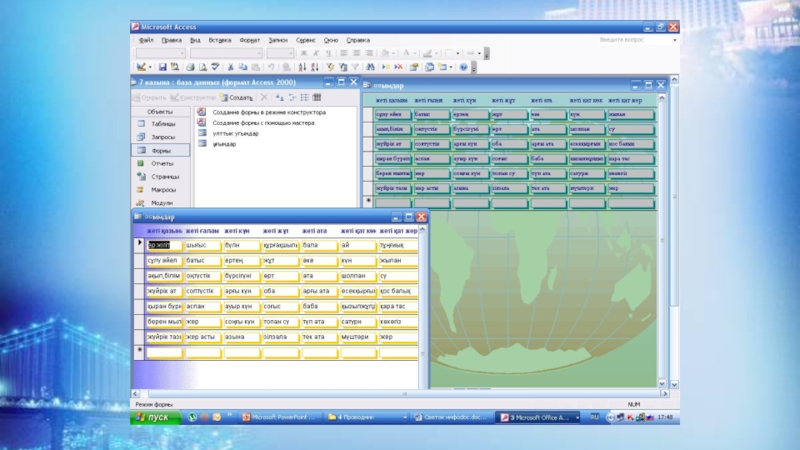Click the delete X icon in database window toolbar
Viewport: 800px width, 450px height.
[264, 97]
